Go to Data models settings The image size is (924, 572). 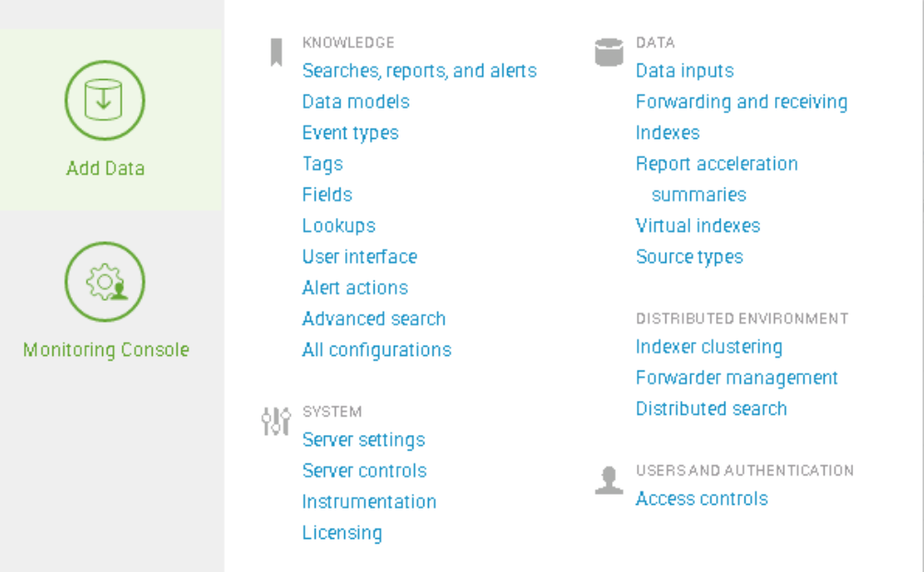355,102
